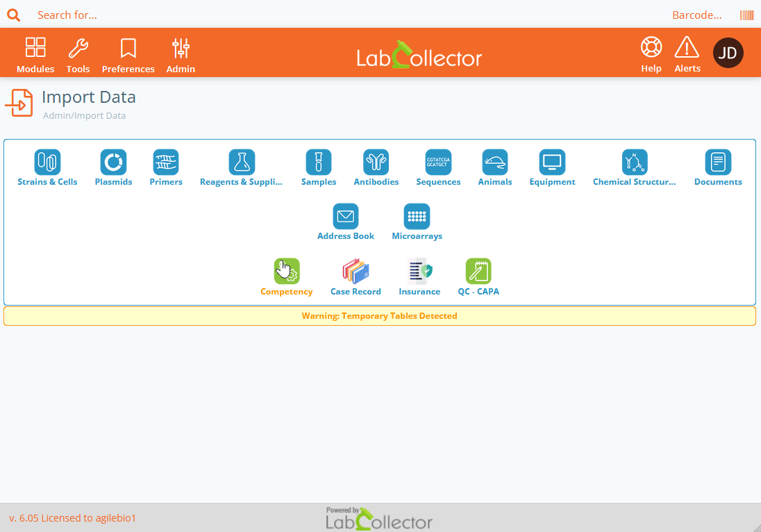Select the Insurance add-on icon
Viewport: 761px width, 532px height.
420,271
